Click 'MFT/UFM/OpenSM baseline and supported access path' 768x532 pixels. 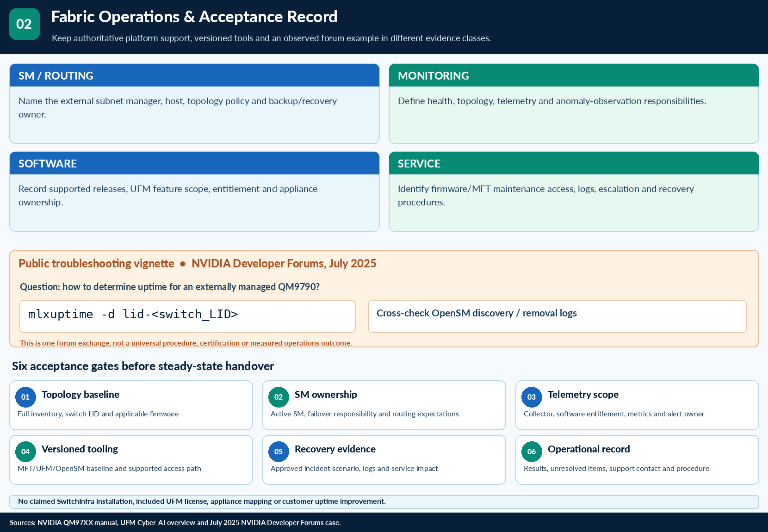(109, 469)
